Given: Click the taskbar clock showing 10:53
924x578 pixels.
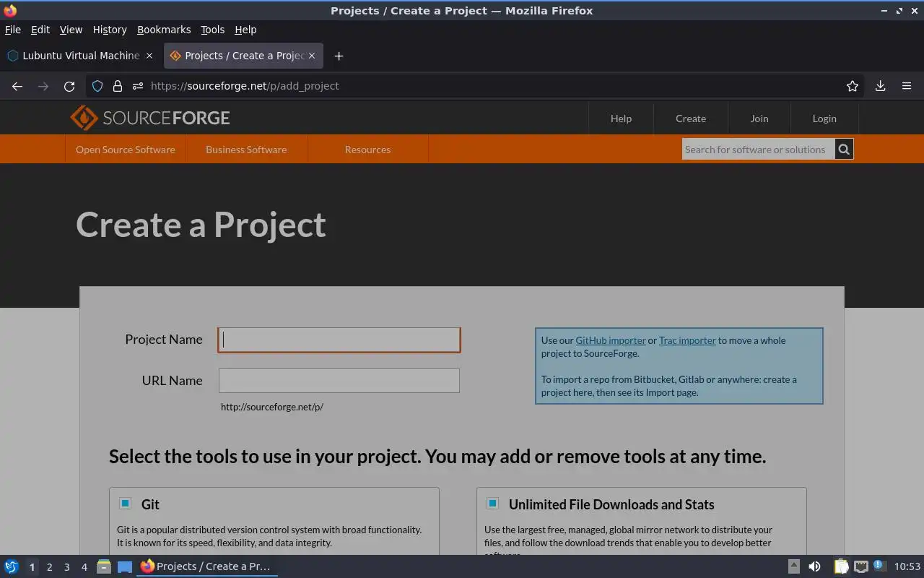Looking at the screenshot, I should click(907, 566).
